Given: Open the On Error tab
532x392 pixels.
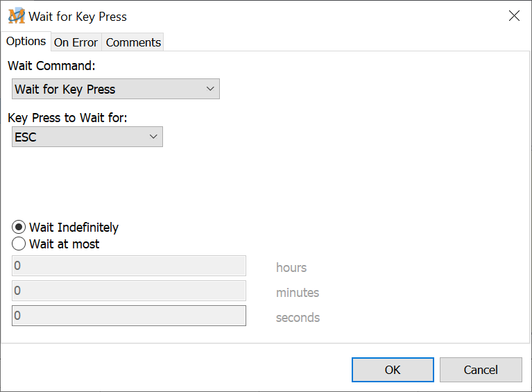Looking at the screenshot, I should [76, 42].
